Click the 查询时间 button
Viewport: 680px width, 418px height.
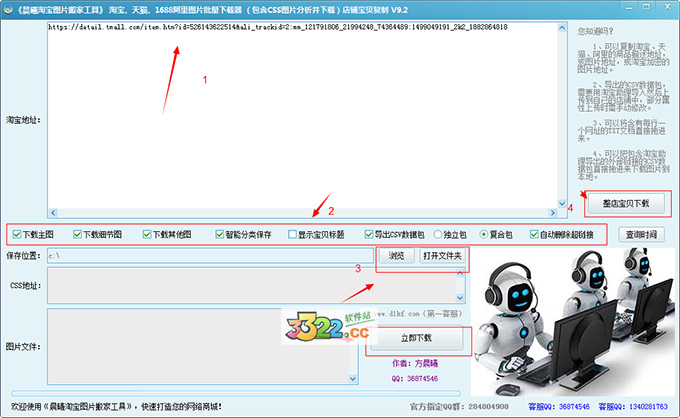click(641, 235)
